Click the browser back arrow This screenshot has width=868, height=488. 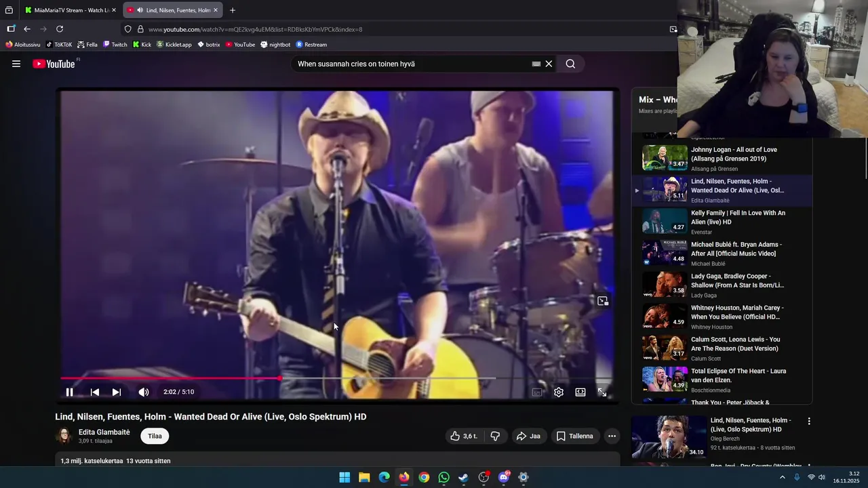pyautogui.click(x=27, y=29)
